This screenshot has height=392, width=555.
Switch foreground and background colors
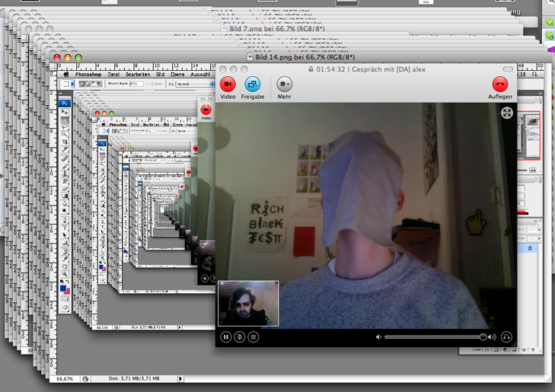68,282
